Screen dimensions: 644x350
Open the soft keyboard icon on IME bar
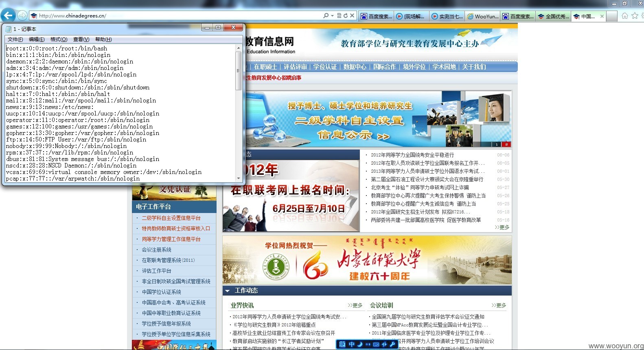click(376, 344)
